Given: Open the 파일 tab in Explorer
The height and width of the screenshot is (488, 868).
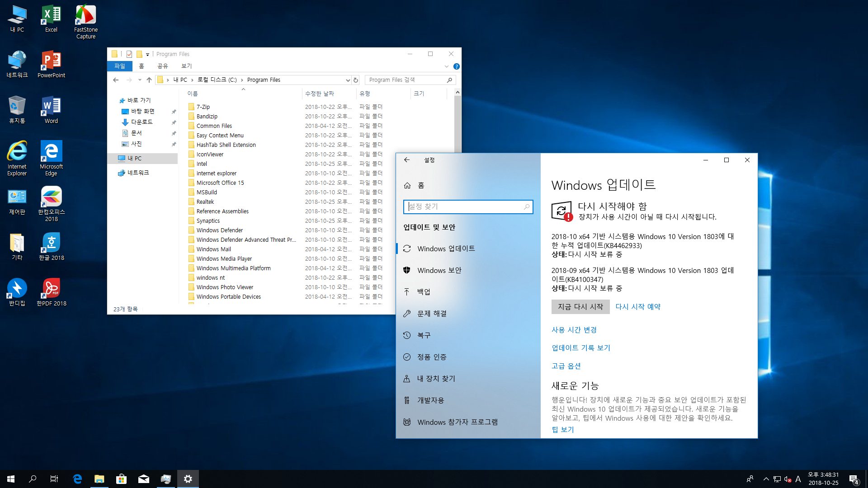Looking at the screenshot, I should 120,66.
